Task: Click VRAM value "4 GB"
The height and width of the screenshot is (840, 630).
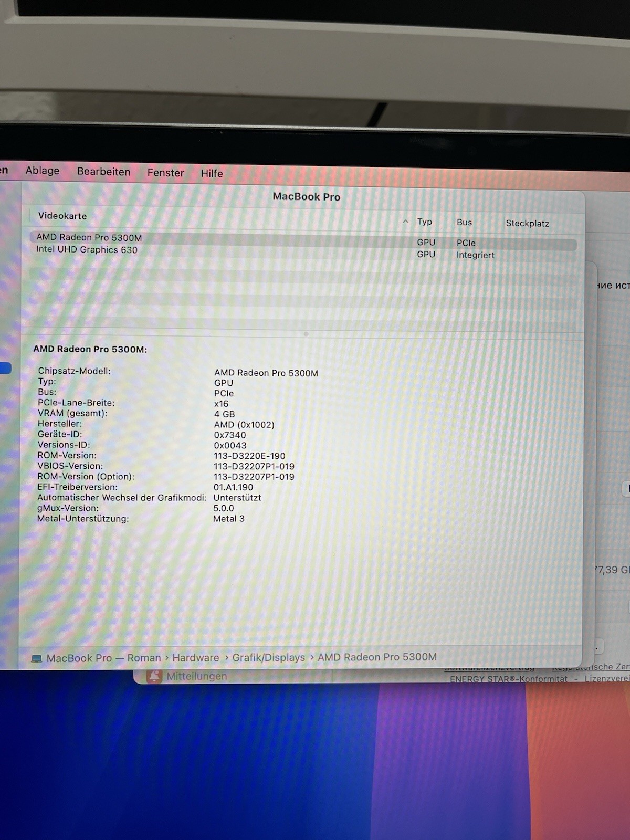Action: click(224, 414)
